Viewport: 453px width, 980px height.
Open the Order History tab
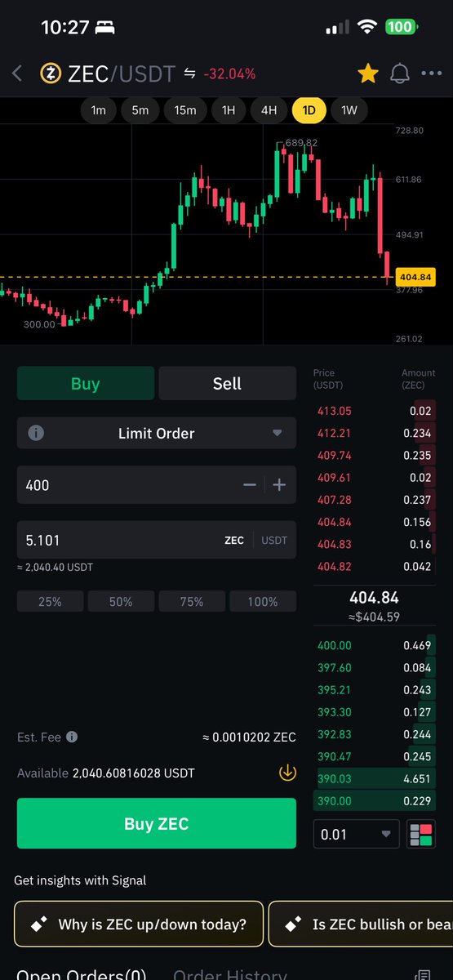click(x=230, y=973)
